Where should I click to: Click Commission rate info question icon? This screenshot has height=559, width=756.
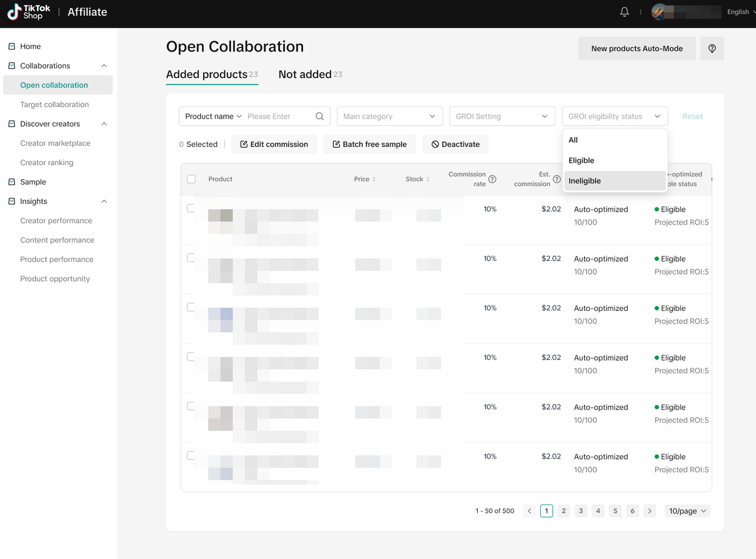pos(492,179)
